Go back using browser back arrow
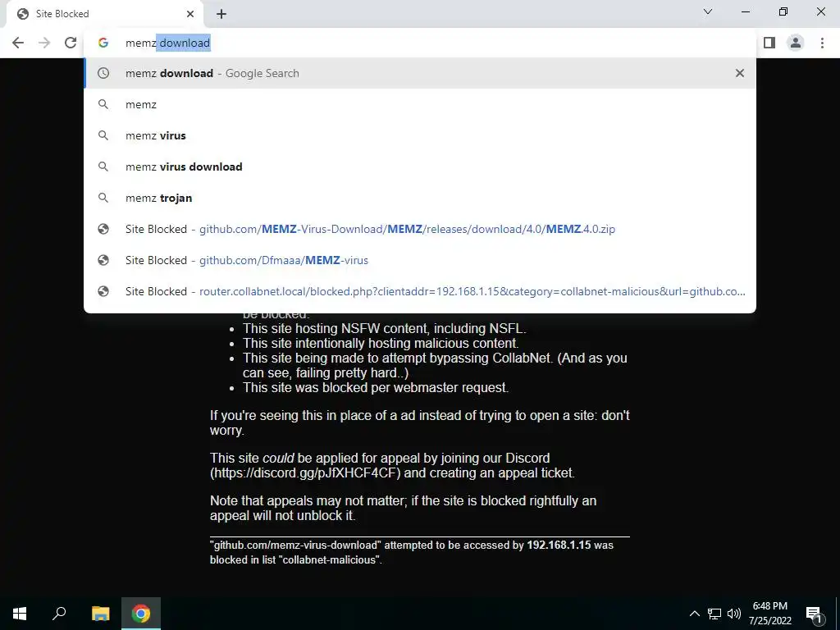Screen dimensions: 840x630 tap(18, 43)
